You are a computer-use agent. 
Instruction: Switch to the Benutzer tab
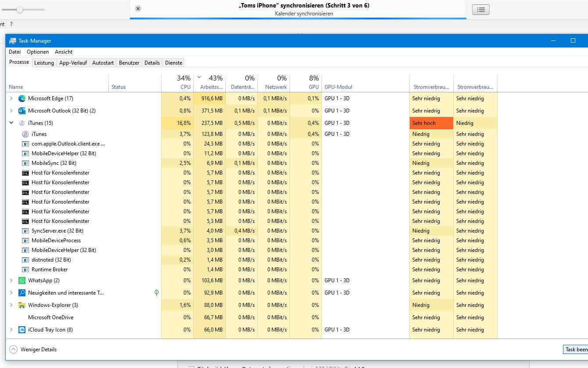pos(129,63)
